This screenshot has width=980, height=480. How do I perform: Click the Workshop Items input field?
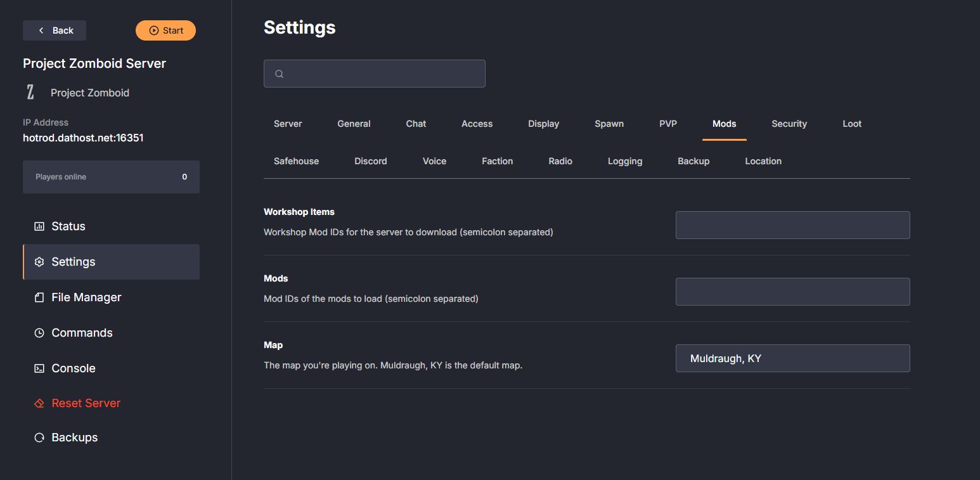pos(792,225)
